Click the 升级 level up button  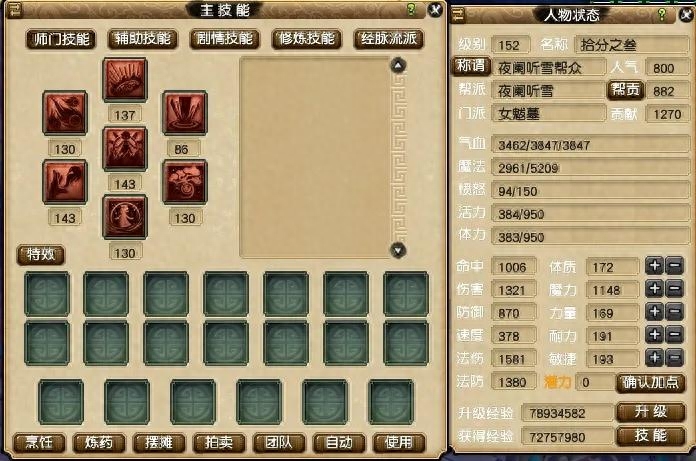point(650,412)
